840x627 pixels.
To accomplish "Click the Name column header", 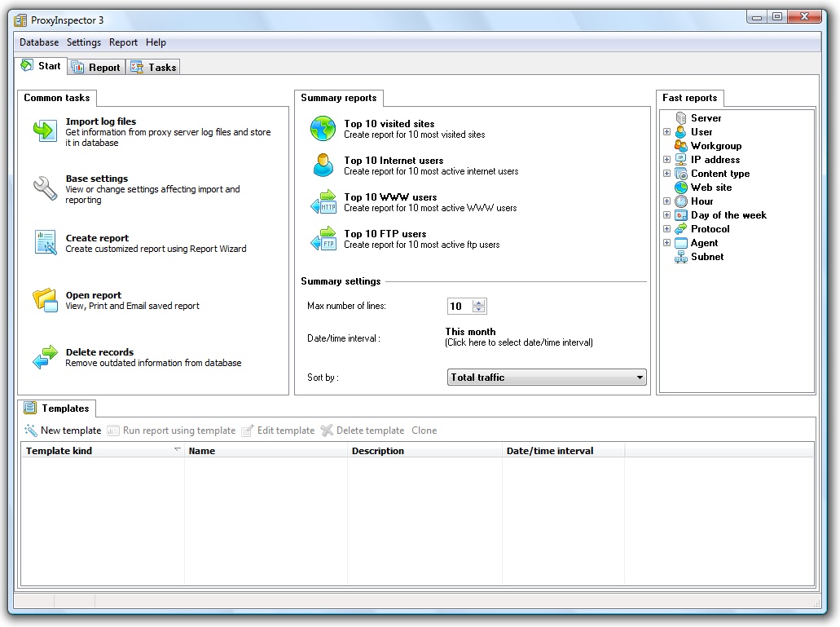I will 266,451.
